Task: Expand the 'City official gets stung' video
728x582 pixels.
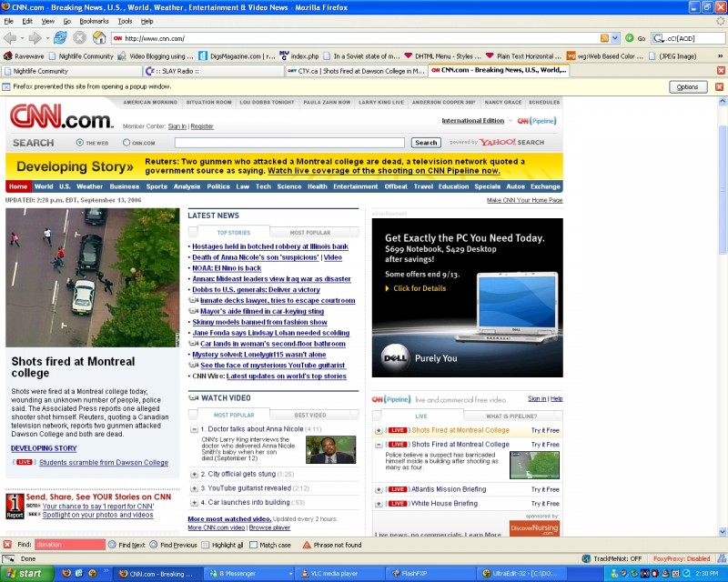Action: tap(195, 475)
